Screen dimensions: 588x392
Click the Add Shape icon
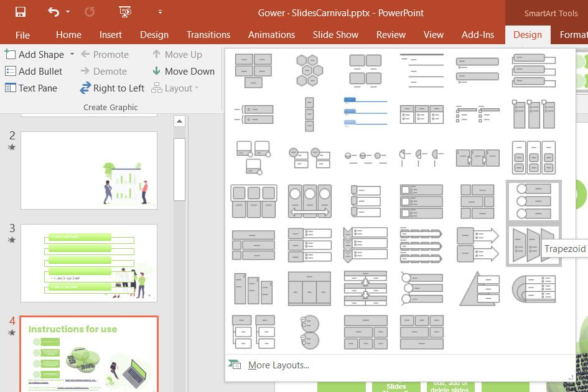click(x=11, y=55)
